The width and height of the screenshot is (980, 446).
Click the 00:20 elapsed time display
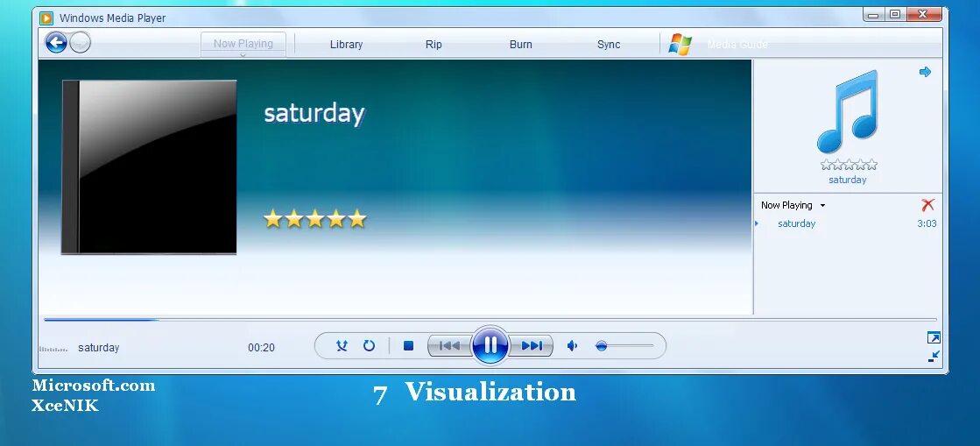pos(261,348)
